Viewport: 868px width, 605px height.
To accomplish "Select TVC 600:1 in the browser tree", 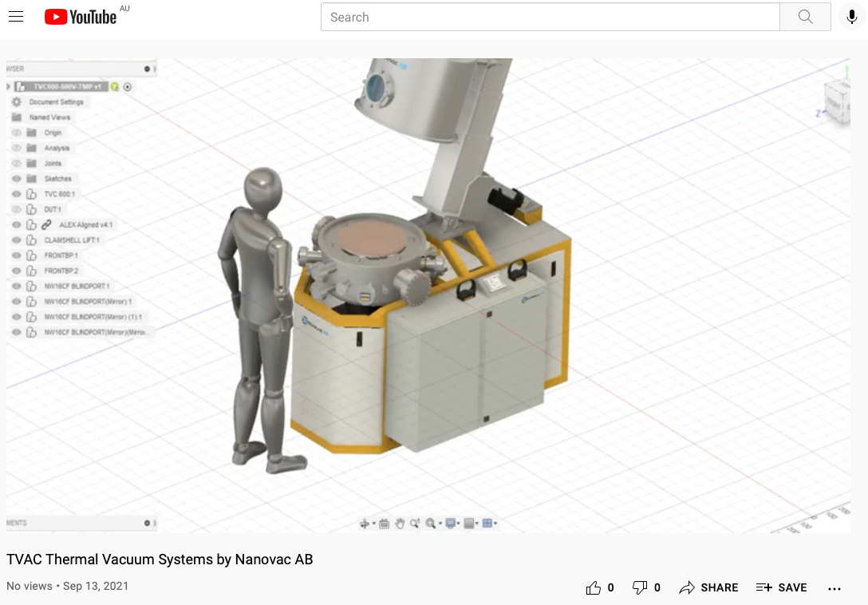I will click(60, 194).
